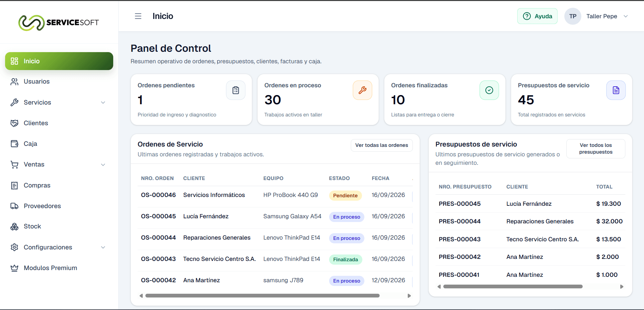Click the hamburger menu icon

[x=138, y=16]
